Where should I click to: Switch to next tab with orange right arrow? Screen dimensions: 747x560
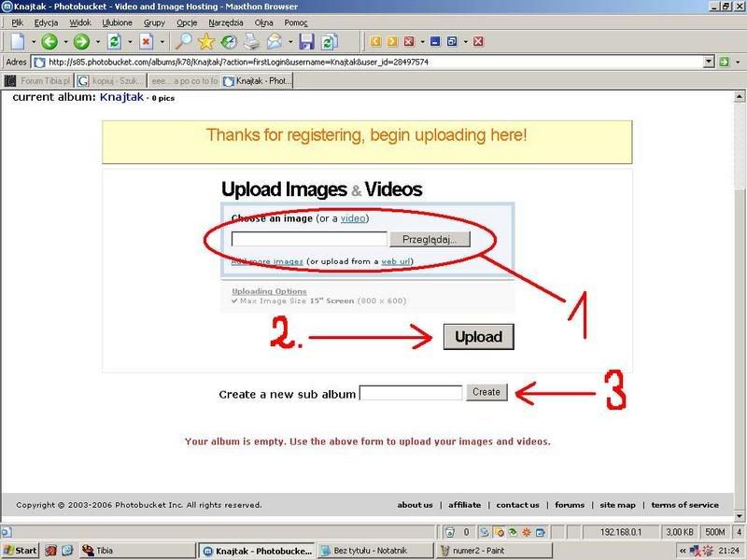[392, 41]
